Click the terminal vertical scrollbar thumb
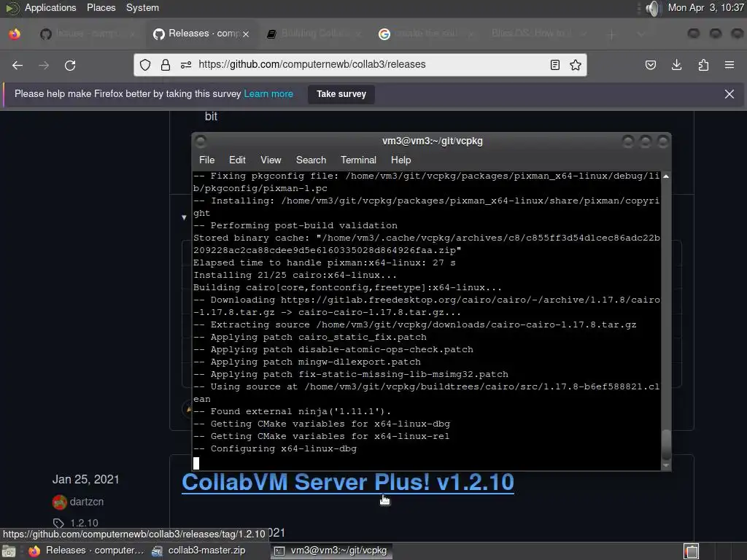 [666, 445]
